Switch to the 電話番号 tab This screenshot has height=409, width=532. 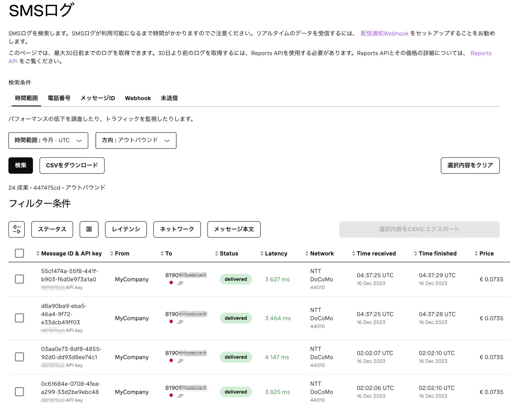pos(59,98)
